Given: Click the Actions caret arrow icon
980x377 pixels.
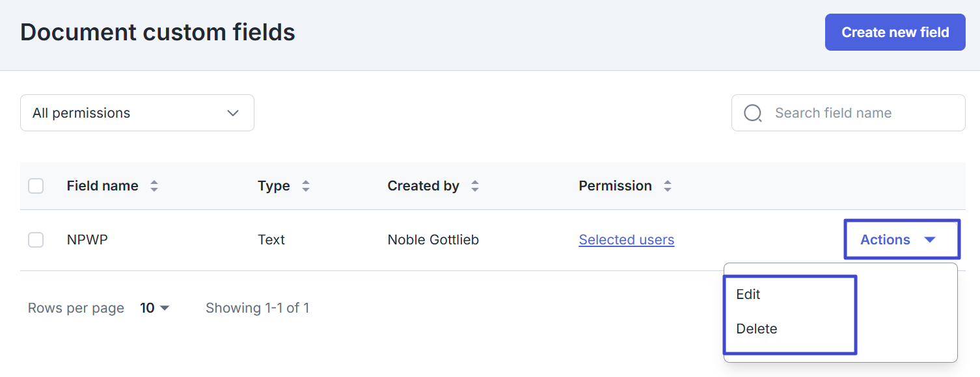Looking at the screenshot, I should point(930,240).
